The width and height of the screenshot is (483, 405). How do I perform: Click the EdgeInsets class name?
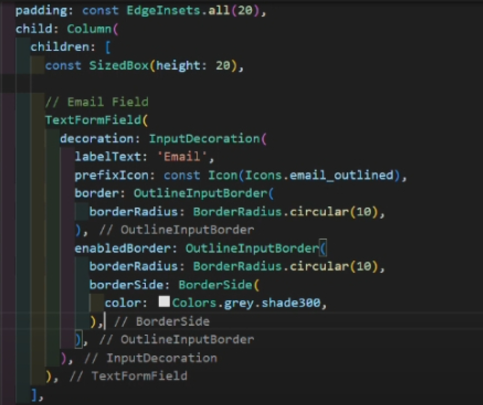163,10
